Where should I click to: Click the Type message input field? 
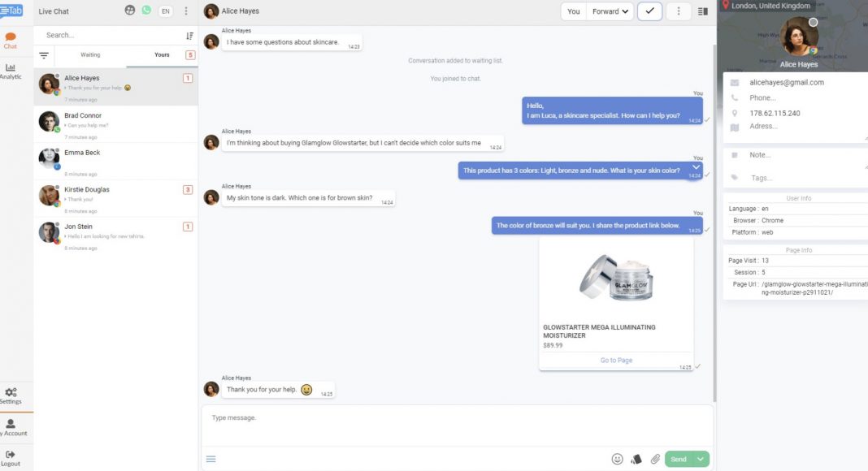pos(457,426)
